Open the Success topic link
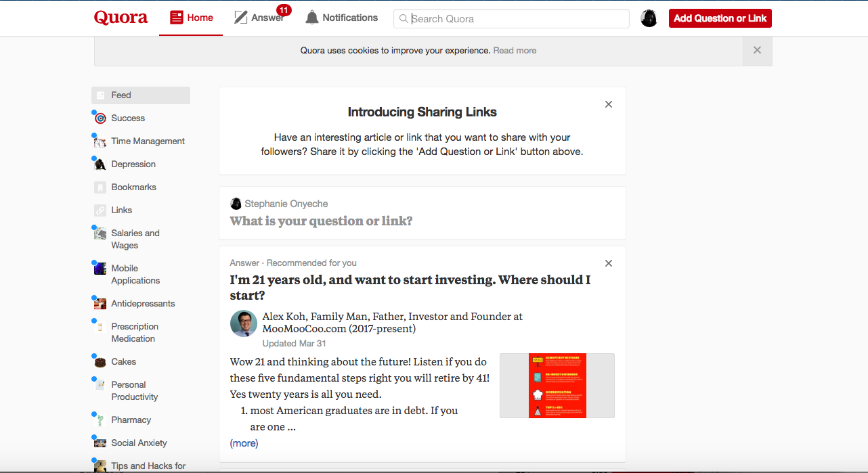The height and width of the screenshot is (473, 868). pos(128,118)
